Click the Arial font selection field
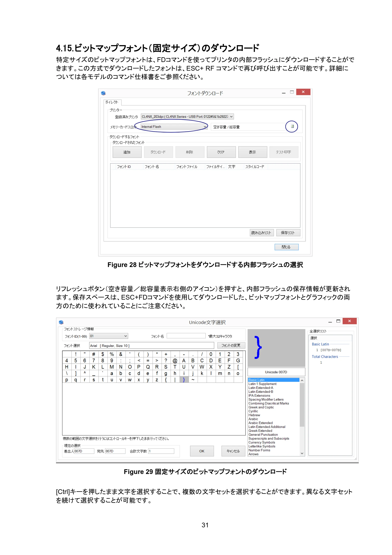The width and height of the screenshot is (392, 555). pyautogui.click(x=152, y=346)
